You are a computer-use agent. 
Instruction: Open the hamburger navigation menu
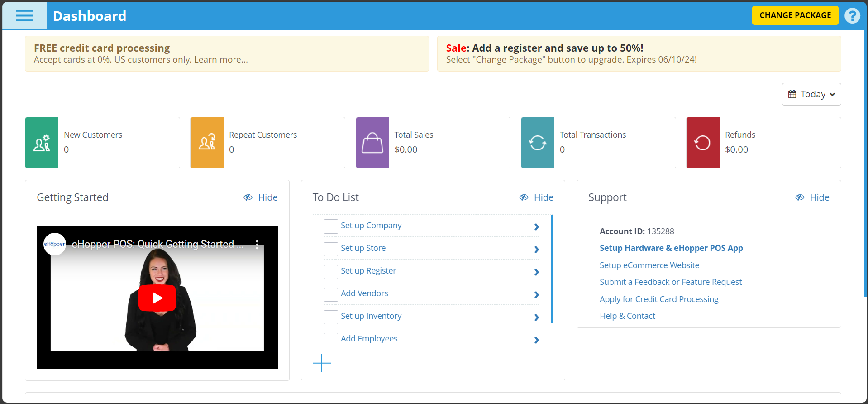click(x=24, y=16)
